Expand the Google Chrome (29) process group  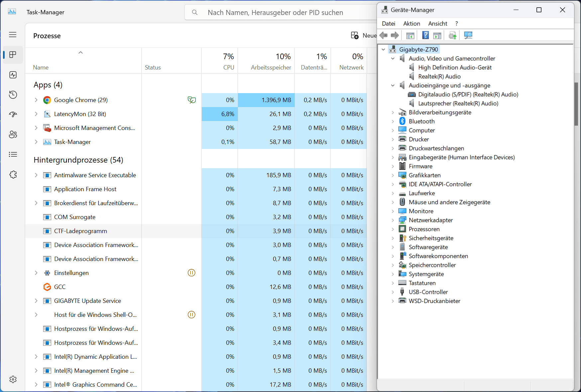pyautogui.click(x=36, y=100)
